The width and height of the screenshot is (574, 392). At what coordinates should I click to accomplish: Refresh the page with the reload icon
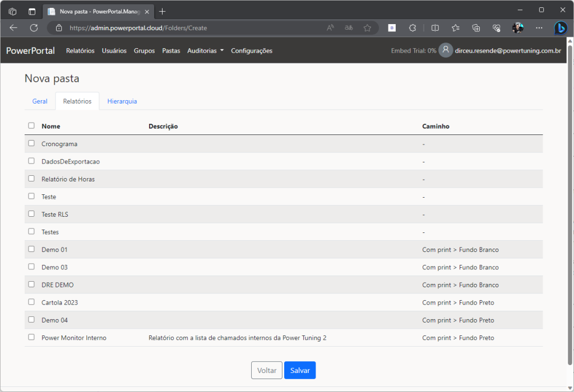tap(34, 27)
